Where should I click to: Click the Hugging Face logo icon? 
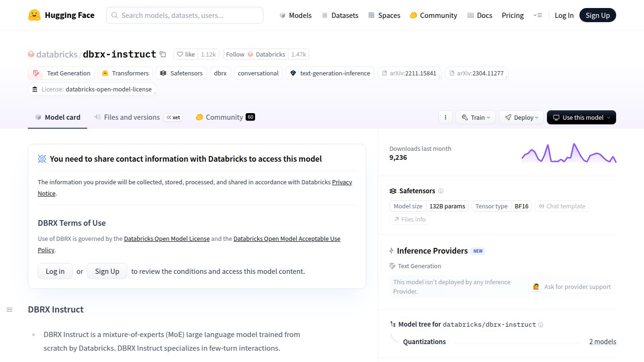[x=34, y=15]
